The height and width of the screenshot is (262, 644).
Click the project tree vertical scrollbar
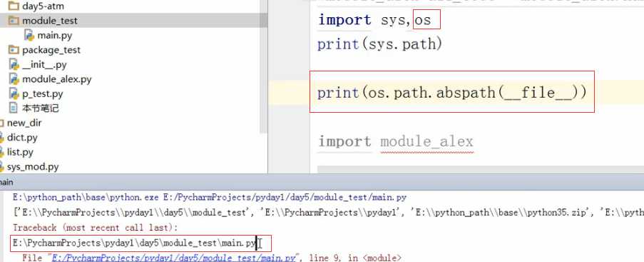(x=264, y=66)
